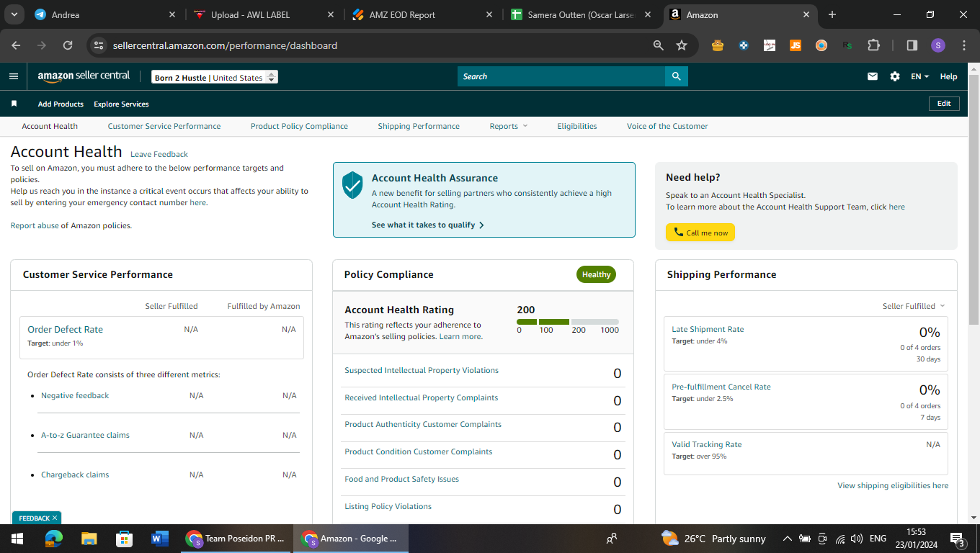Image resolution: width=980 pixels, height=553 pixels.
Task: Open the Voice of the Customer tab
Action: point(667,126)
